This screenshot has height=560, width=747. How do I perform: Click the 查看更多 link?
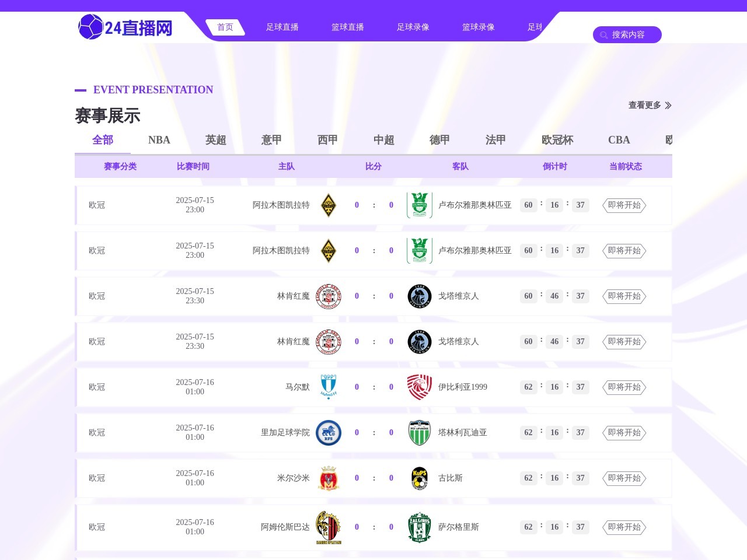[x=644, y=106]
